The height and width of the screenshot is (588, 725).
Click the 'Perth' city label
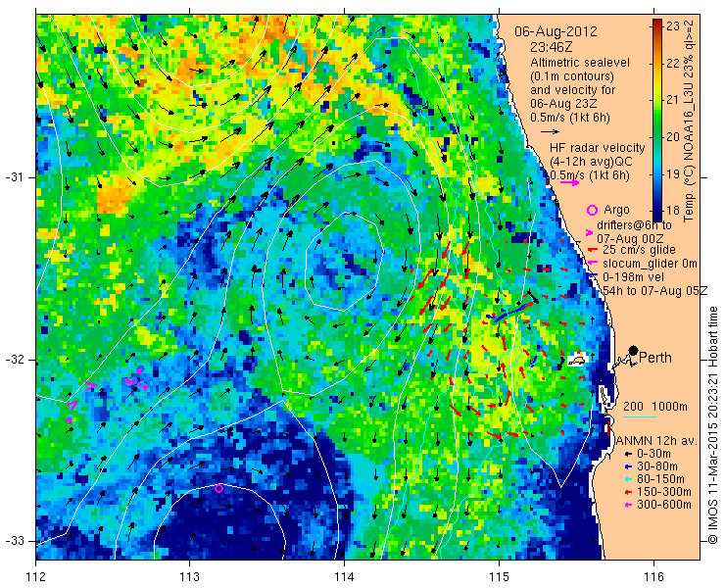655,358
